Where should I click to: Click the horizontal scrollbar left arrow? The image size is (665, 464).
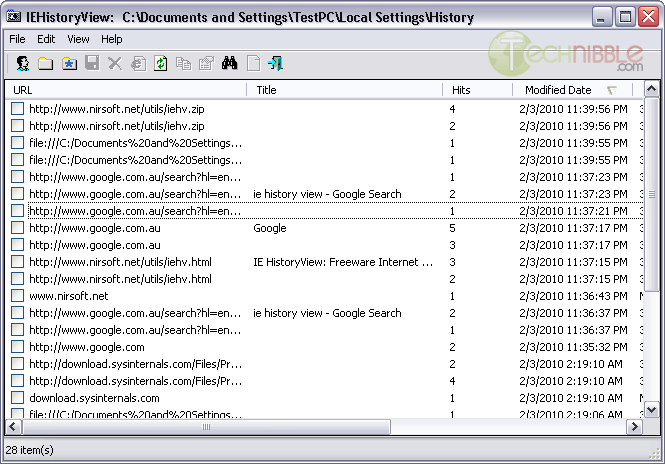[13, 427]
